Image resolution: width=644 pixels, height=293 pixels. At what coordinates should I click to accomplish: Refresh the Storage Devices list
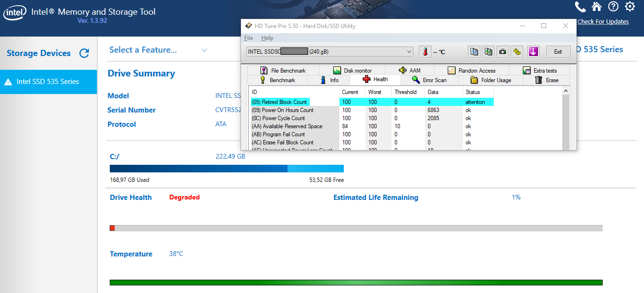[84, 53]
